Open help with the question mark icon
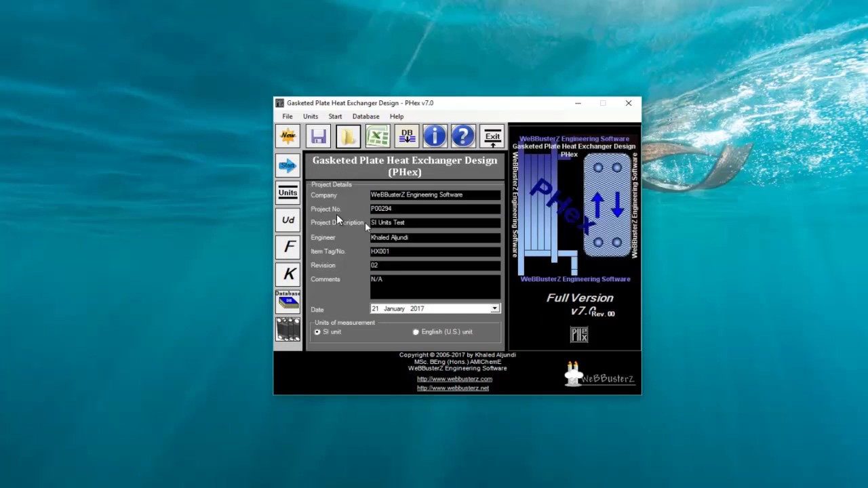 (463, 136)
